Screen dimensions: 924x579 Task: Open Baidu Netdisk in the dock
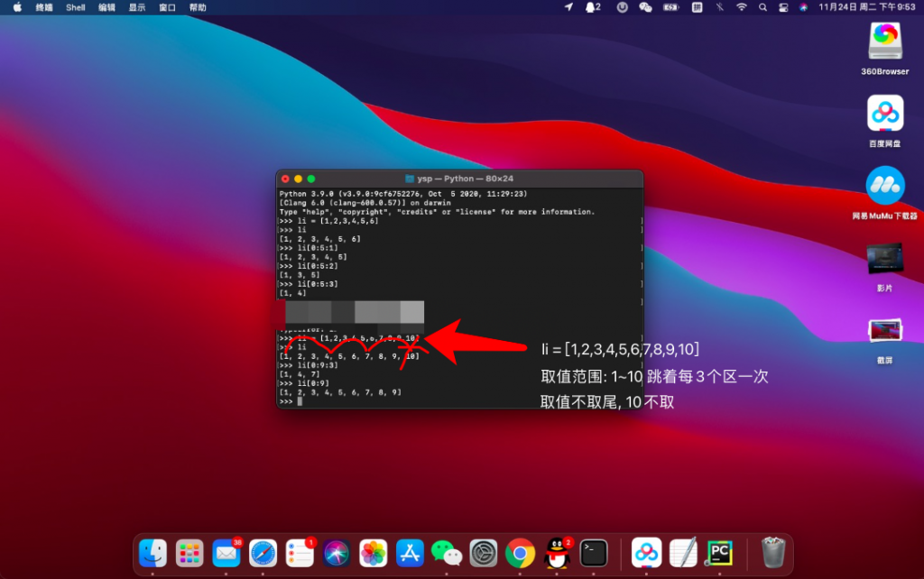(x=646, y=553)
